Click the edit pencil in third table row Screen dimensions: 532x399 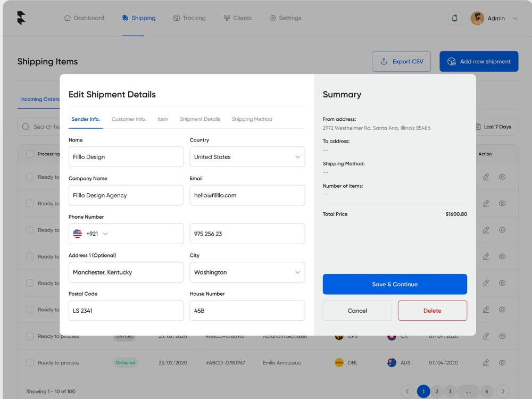tap(486, 230)
